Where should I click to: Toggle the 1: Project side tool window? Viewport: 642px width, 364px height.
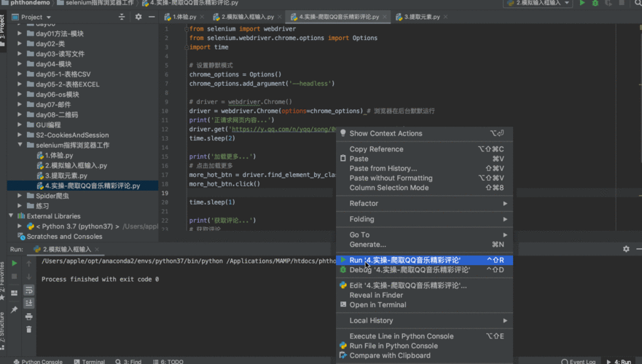pos(2,31)
